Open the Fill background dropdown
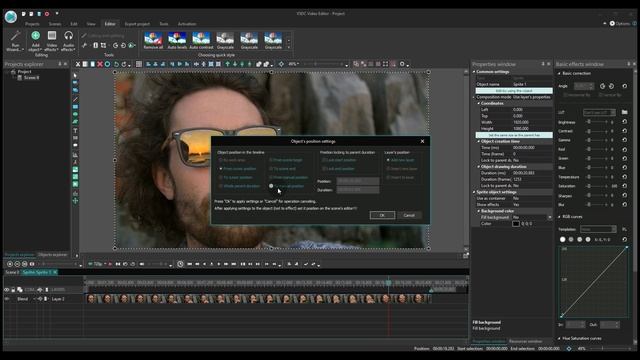The width and height of the screenshot is (640, 360). point(549,218)
